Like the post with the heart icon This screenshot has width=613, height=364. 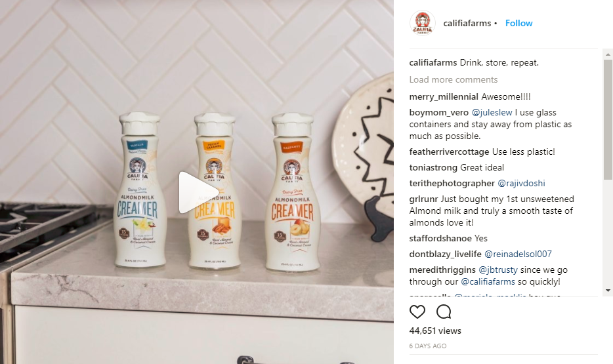pos(417,312)
